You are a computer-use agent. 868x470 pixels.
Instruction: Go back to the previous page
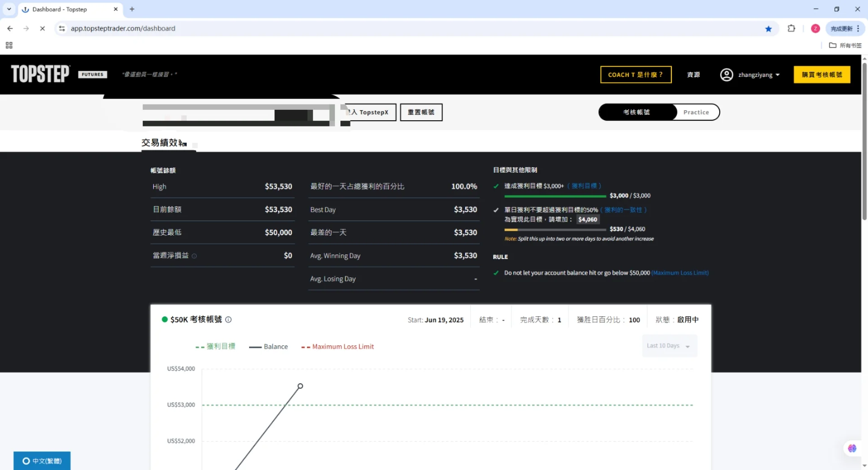[x=10, y=28]
